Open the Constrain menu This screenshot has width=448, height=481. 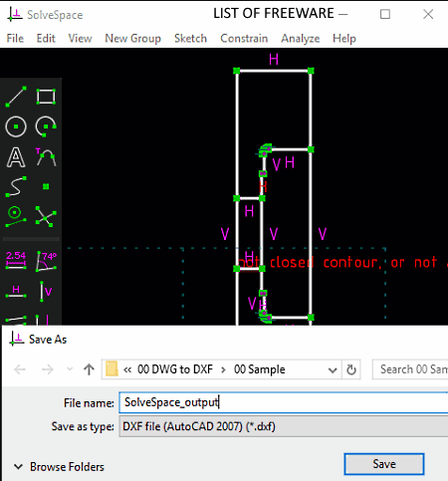click(x=244, y=39)
